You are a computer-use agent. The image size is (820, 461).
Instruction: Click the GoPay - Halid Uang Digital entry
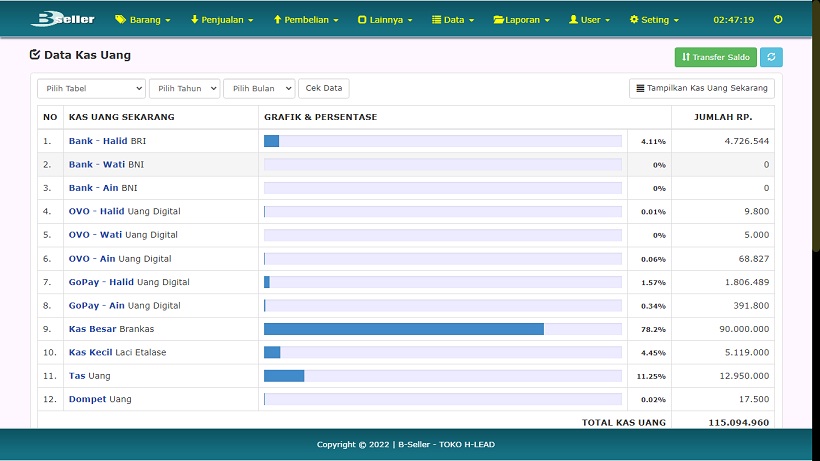[x=128, y=282]
